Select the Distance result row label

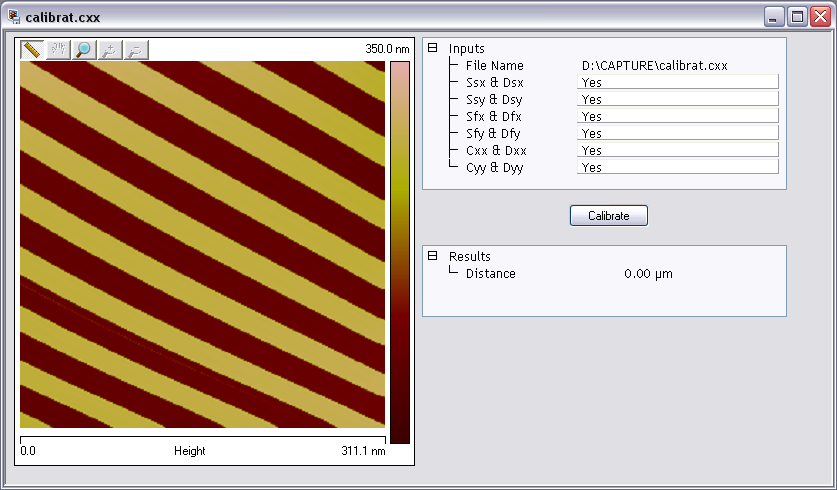point(491,274)
